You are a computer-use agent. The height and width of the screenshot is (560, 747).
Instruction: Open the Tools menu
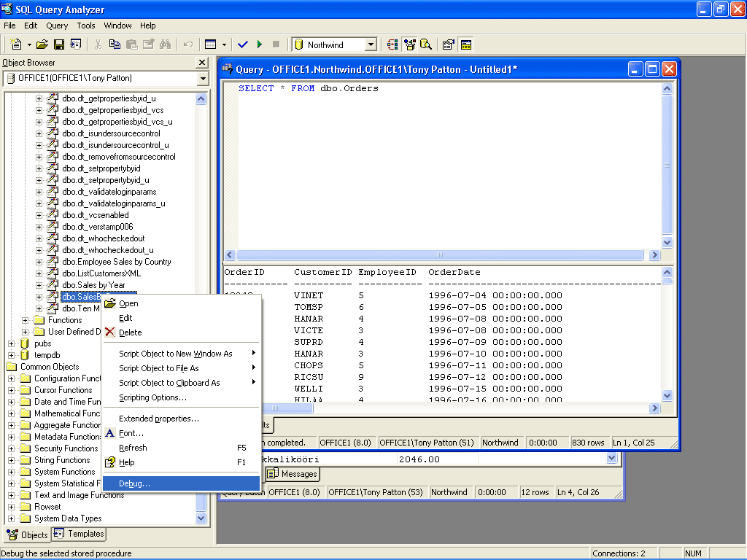[x=86, y=25]
